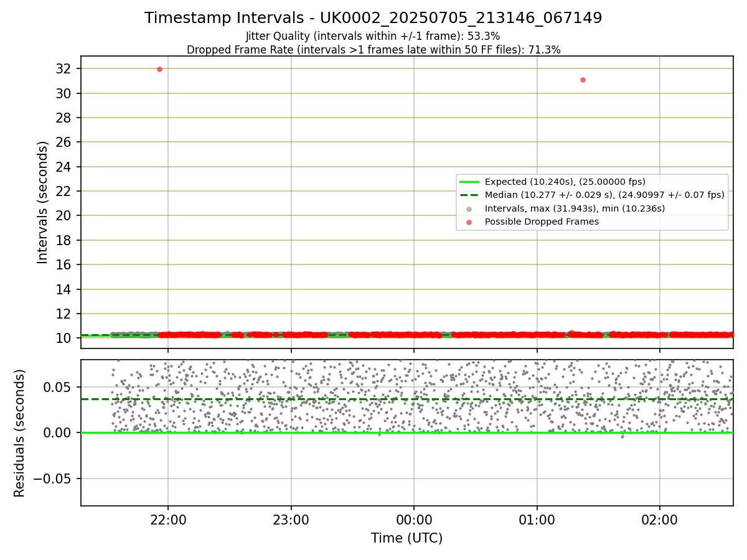
Task: Click the '02:00' x-axis tick label
Action: point(660,519)
